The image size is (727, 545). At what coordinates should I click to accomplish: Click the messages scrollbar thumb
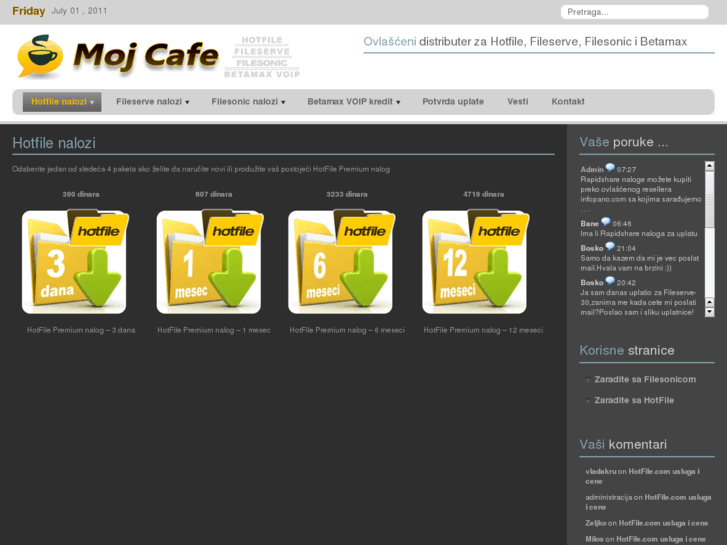(x=709, y=199)
